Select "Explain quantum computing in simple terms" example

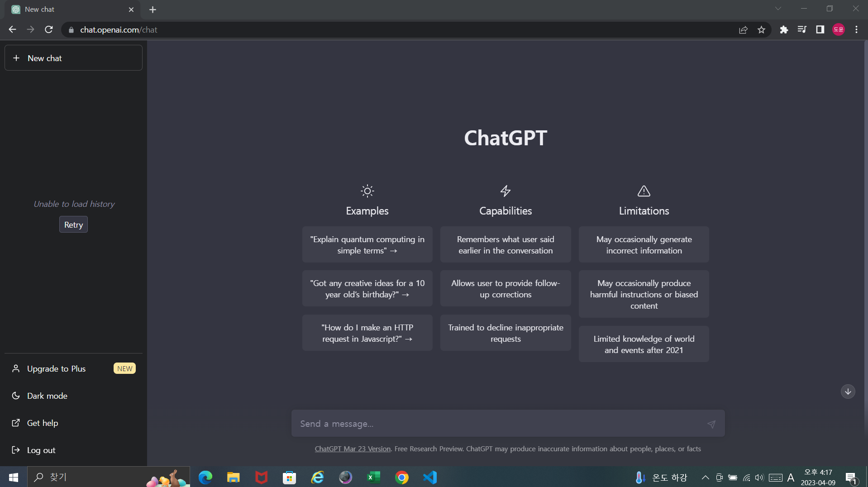point(367,245)
